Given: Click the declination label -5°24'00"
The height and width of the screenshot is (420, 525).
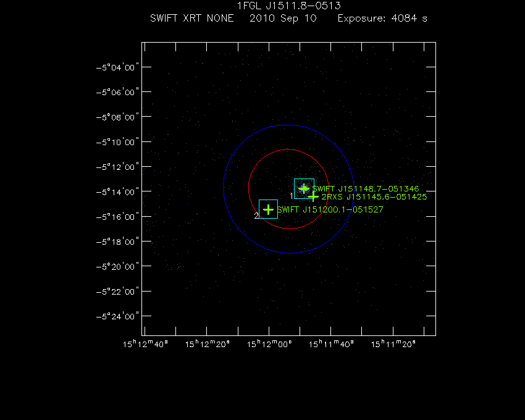Looking at the screenshot, I should [117, 316].
